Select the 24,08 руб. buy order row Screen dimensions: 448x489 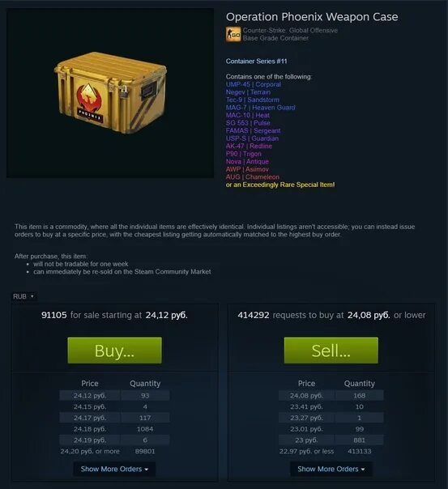tap(331, 396)
